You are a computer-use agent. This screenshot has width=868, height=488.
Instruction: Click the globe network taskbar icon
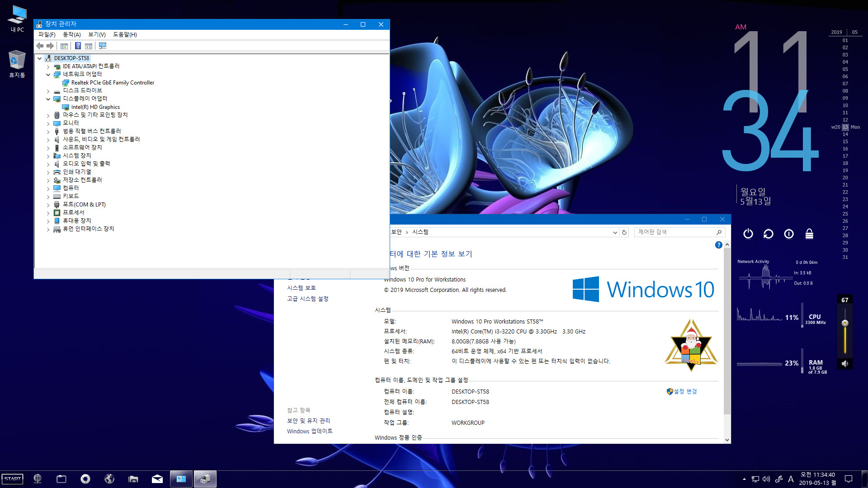pos(38,479)
